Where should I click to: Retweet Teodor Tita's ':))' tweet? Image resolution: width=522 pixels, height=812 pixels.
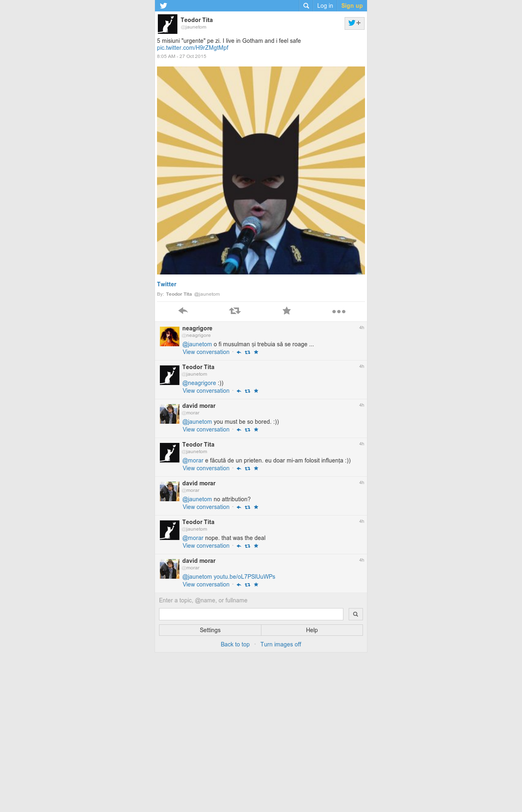(248, 391)
